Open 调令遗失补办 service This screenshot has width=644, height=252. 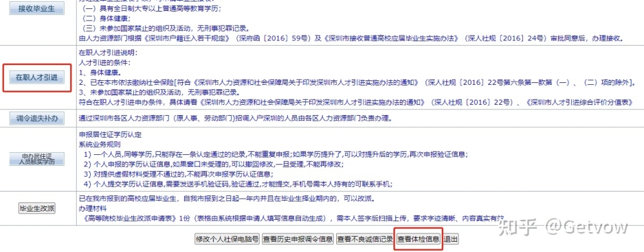click(x=37, y=119)
